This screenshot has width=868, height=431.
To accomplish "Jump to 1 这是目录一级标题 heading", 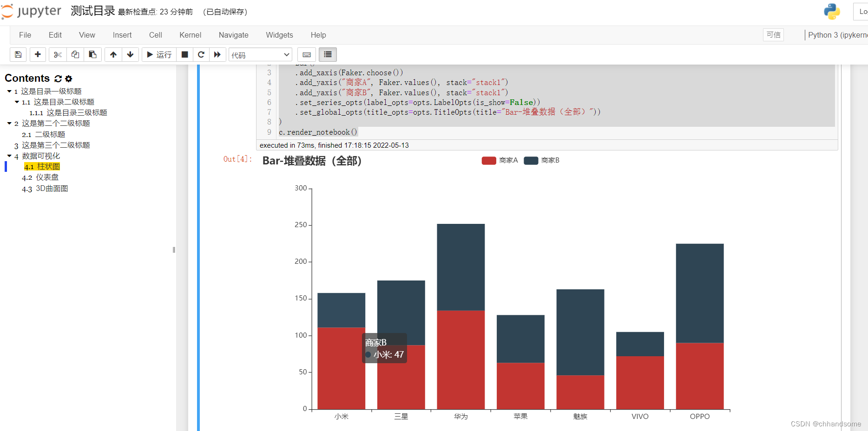I will (x=48, y=91).
